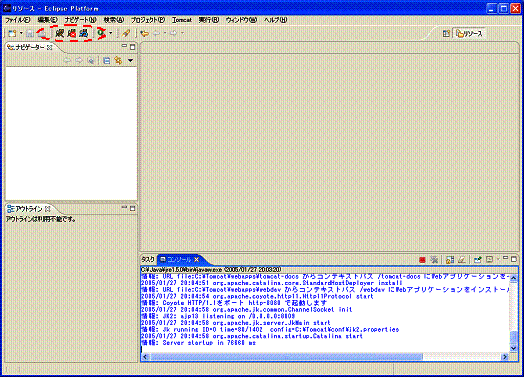Open the ファイル menu
The width and height of the screenshot is (526, 378).
(x=17, y=20)
